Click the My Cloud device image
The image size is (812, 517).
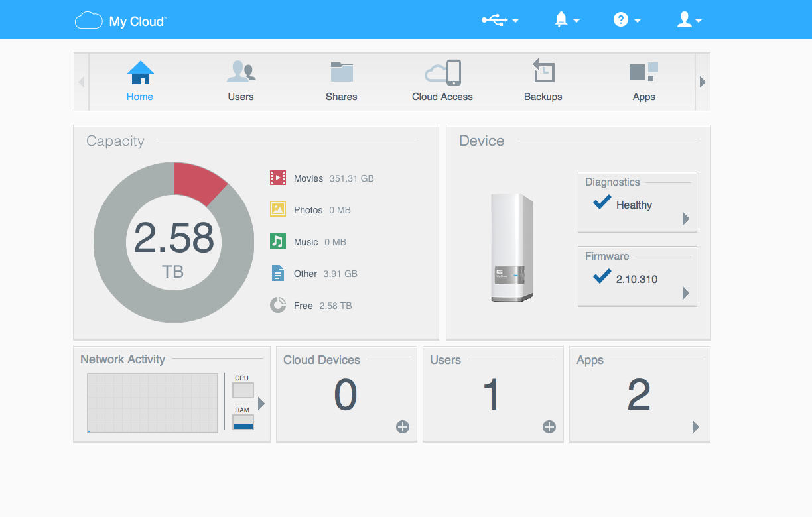coord(512,248)
